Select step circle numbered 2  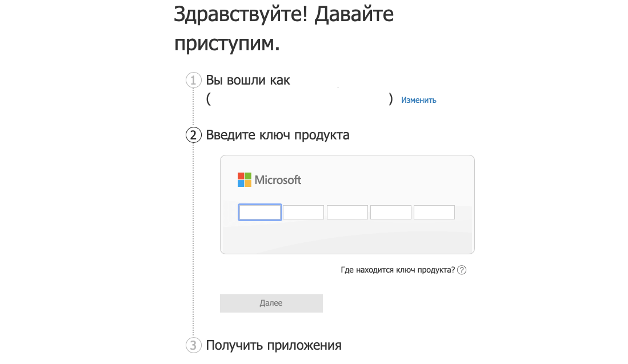coord(193,135)
